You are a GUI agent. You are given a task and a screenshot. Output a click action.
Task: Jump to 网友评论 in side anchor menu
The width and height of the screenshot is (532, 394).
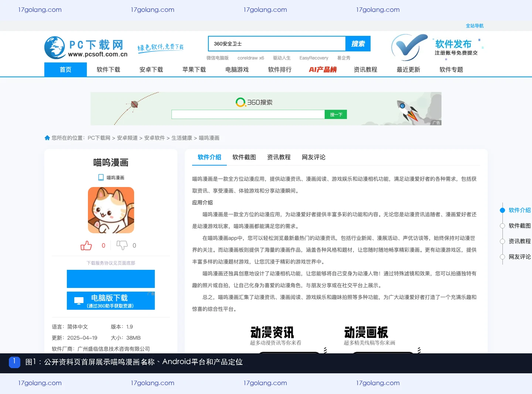point(520,257)
